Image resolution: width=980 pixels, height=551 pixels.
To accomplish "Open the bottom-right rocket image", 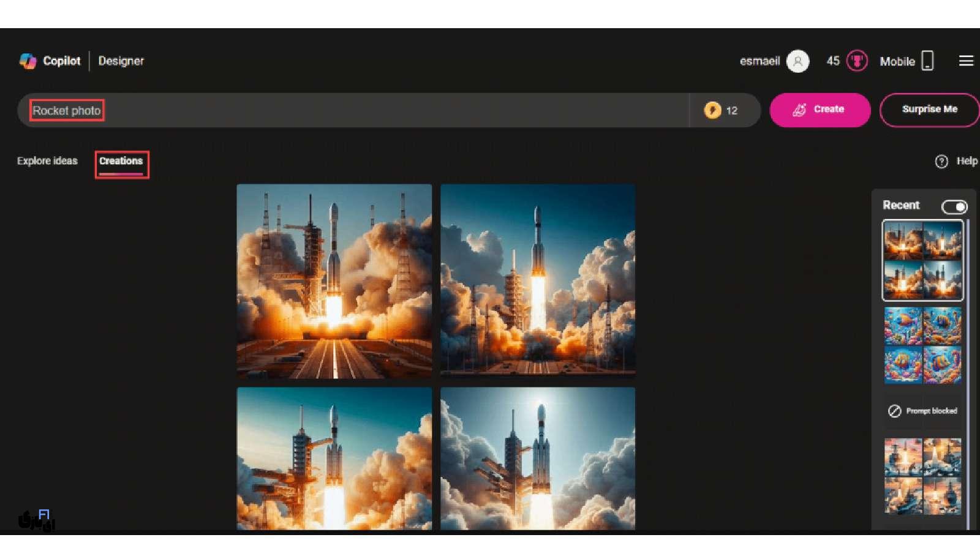I will [538, 459].
